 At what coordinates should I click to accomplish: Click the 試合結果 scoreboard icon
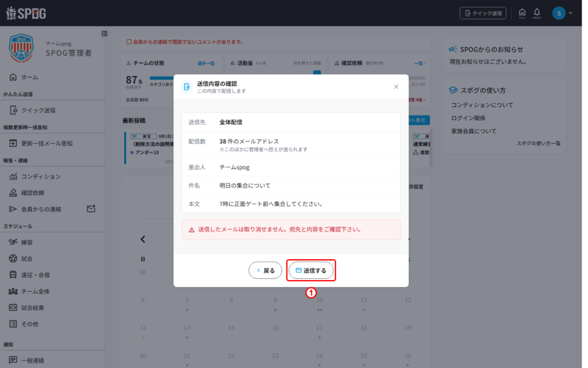coord(13,308)
